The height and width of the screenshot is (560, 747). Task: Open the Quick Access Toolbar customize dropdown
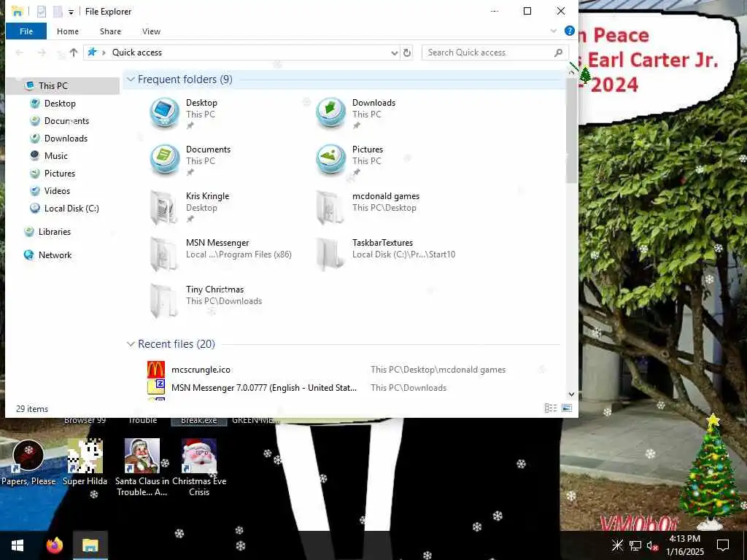pyautogui.click(x=71, y=12)
